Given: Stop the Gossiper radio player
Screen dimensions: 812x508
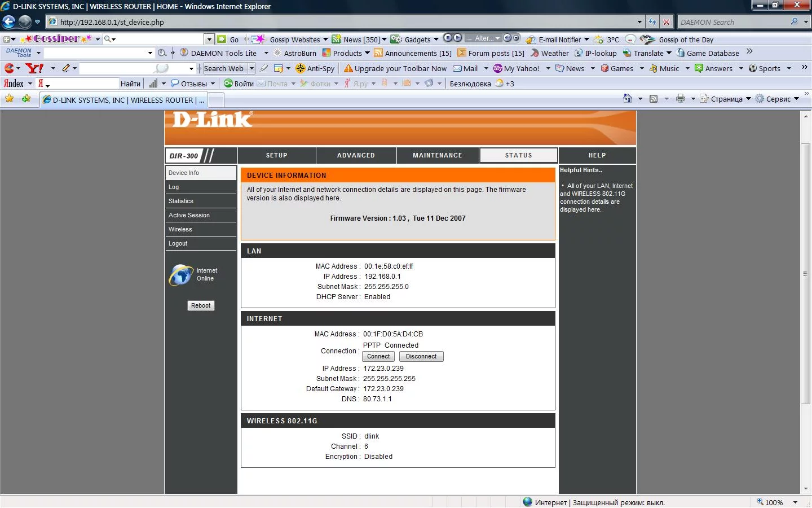Looking at the screenshot, I should pos(448,38).
